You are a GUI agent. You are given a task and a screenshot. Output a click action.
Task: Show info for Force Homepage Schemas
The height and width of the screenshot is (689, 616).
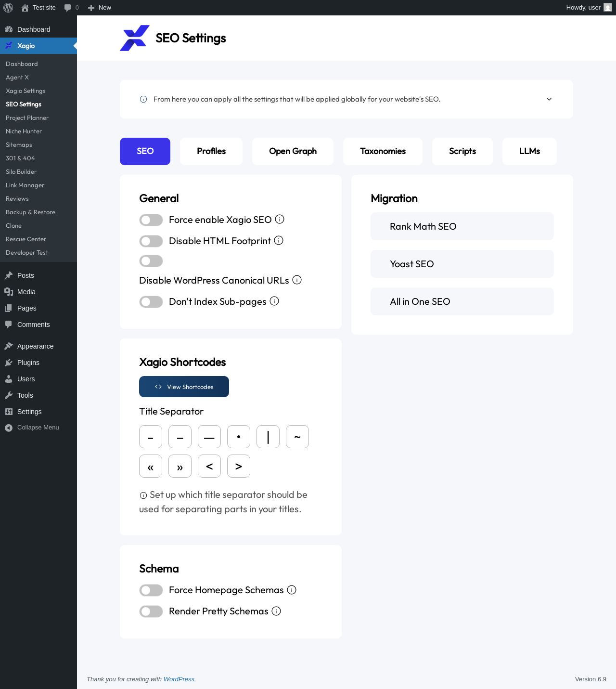click(292, 590)
